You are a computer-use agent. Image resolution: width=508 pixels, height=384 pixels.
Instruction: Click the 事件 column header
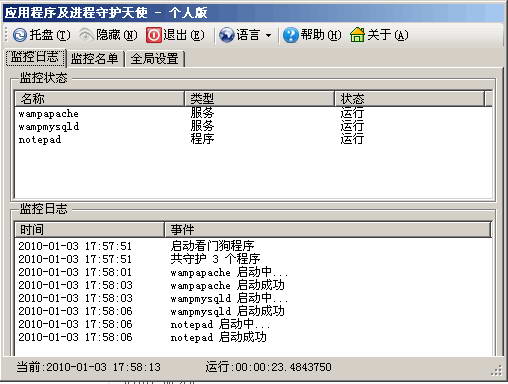[x=328, y=229]
